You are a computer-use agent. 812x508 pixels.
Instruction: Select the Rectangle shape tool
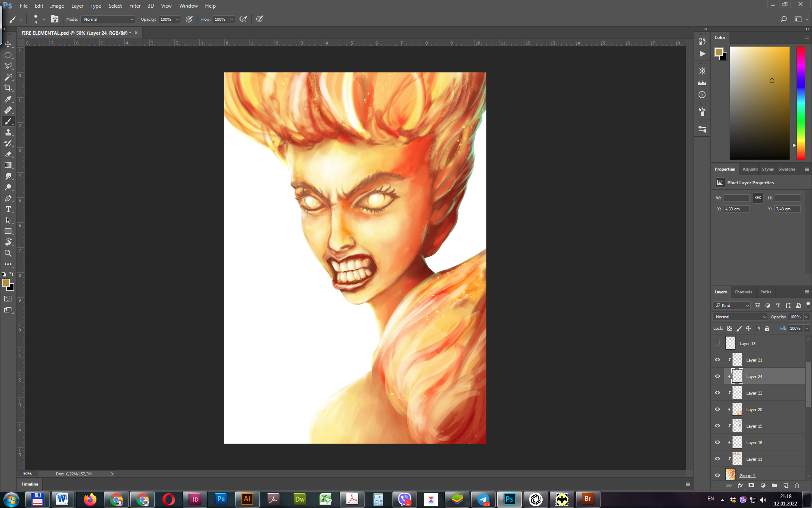tap(8, 231)
